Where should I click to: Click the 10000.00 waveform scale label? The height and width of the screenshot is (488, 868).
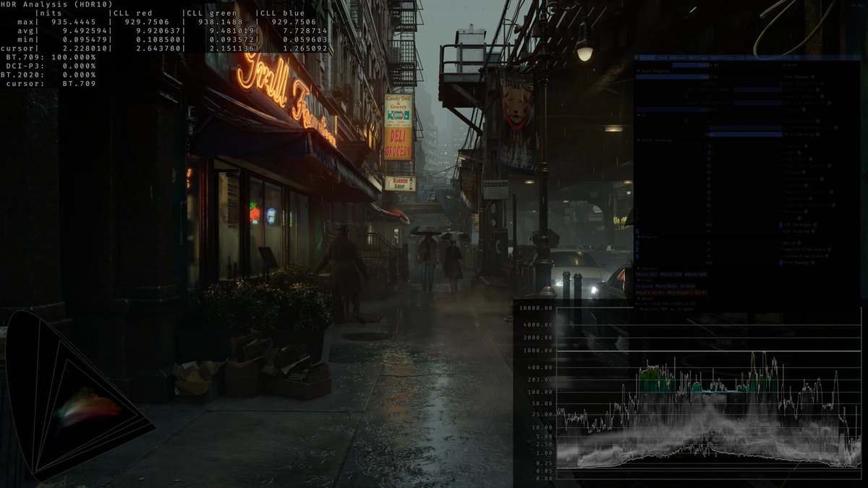coord(536,308)
